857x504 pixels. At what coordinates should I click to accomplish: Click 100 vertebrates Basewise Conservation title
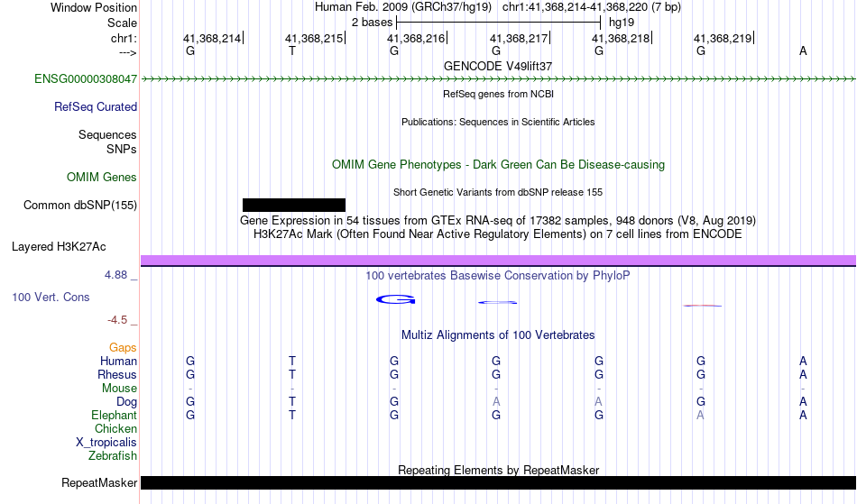[498, 275]
